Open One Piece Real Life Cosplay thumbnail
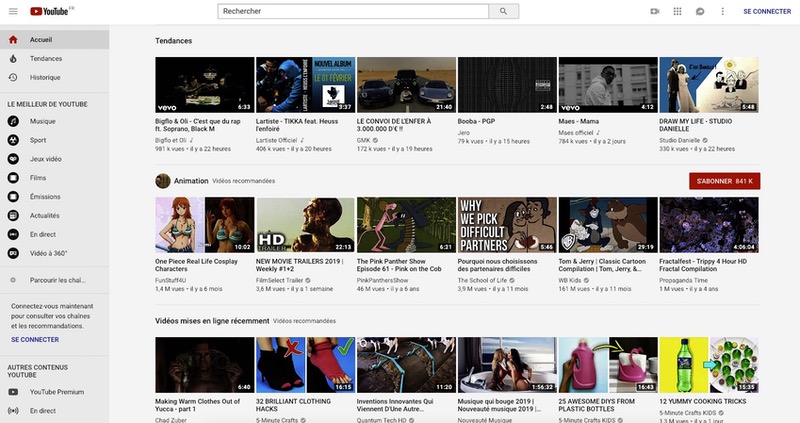Screen dimensions: 800x423 click(205, 225)
